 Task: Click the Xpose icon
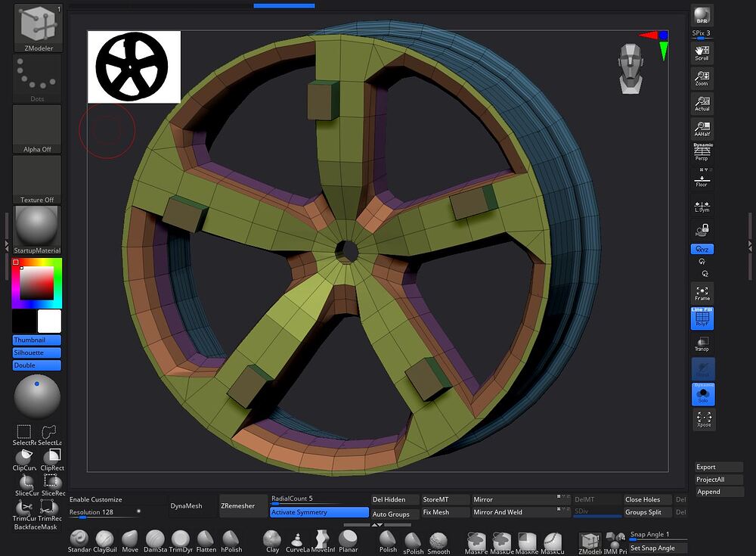tap(703, 419)
